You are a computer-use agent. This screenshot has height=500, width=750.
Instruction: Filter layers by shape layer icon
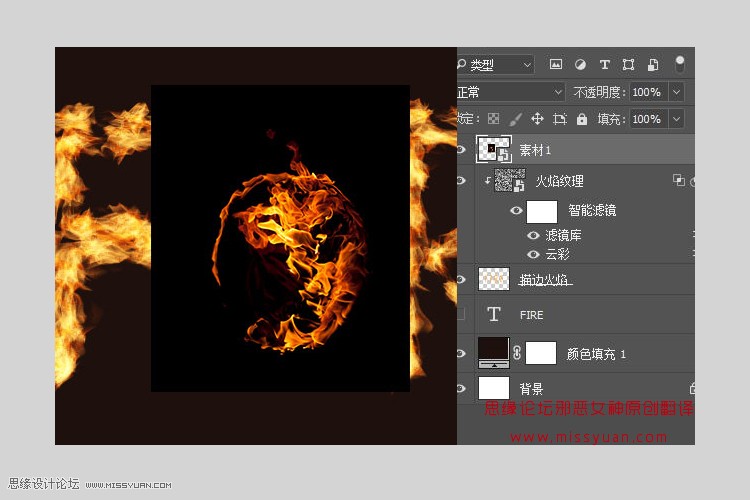pos(629,65)
